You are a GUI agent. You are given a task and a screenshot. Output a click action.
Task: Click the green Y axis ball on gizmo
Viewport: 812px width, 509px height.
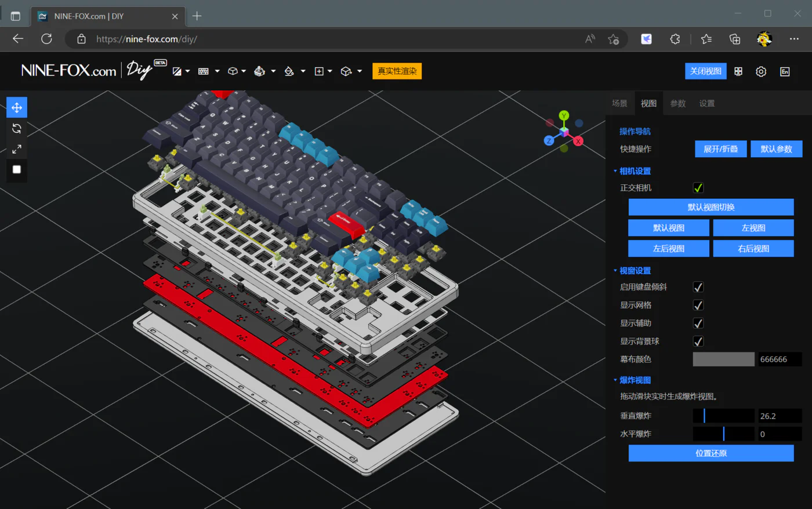click(564, 116)
